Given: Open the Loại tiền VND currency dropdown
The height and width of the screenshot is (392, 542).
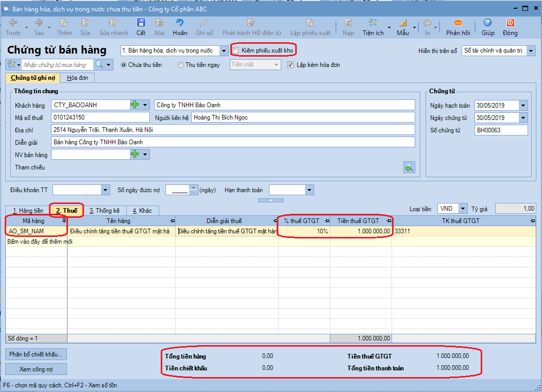Looking at the screenshot, I should [x=463, y=209].
